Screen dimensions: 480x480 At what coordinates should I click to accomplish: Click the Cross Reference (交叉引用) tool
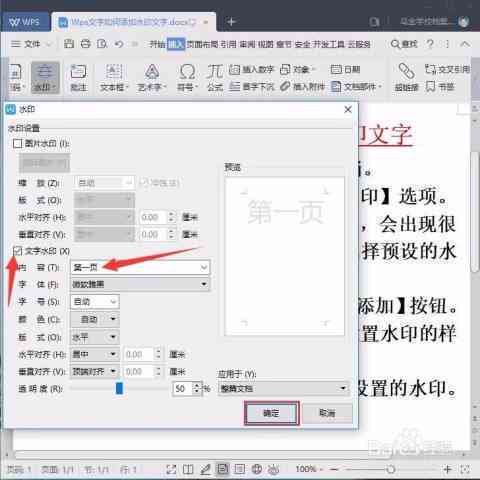click(x=447, y=69)
